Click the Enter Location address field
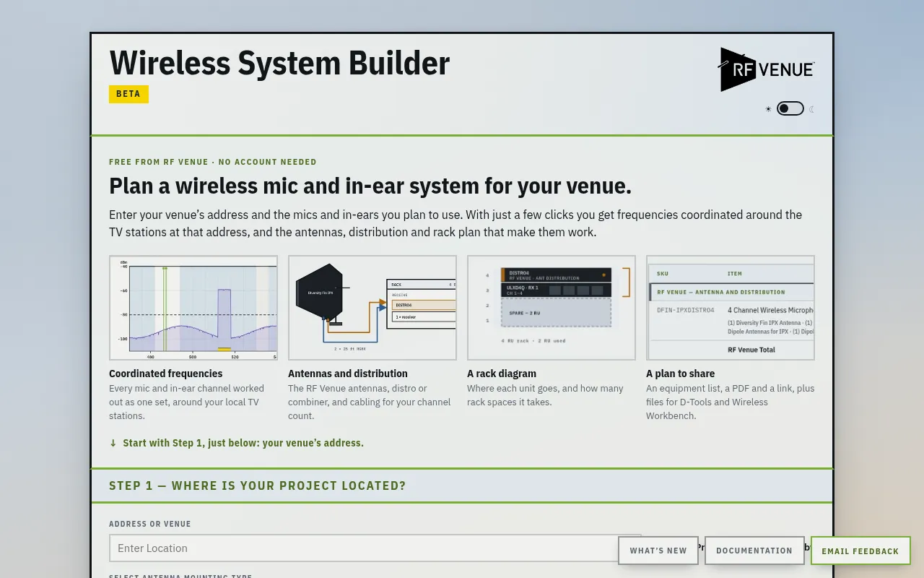Image resolution: width=924 pixels, height=578 pixels. coord(375,548)
